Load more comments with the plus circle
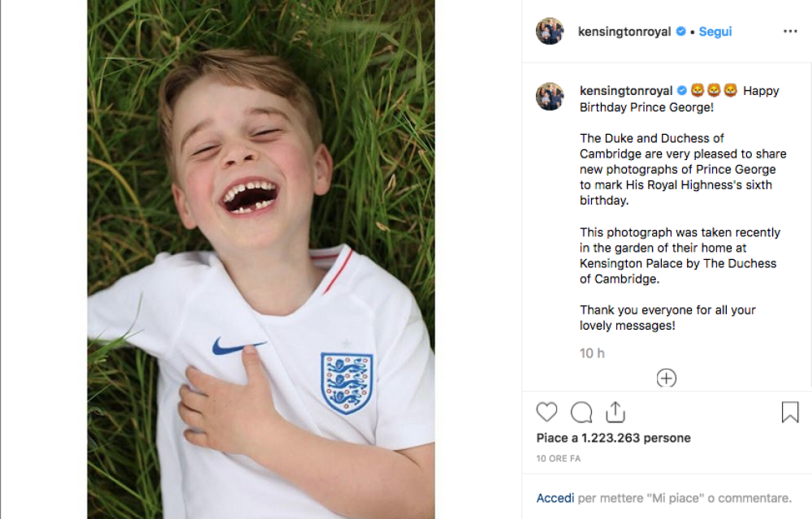 (667, 378)
